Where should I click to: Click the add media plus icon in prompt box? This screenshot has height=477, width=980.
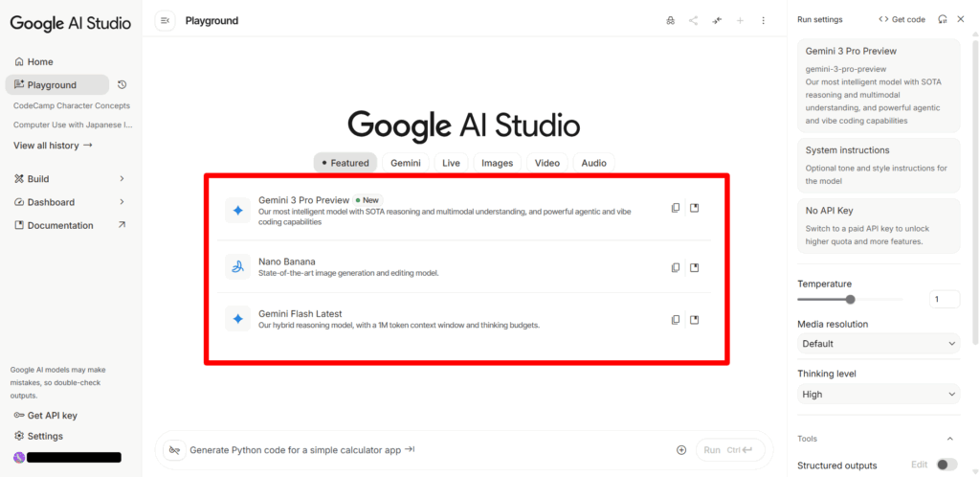pyautogui.click(x=681, y=450)
